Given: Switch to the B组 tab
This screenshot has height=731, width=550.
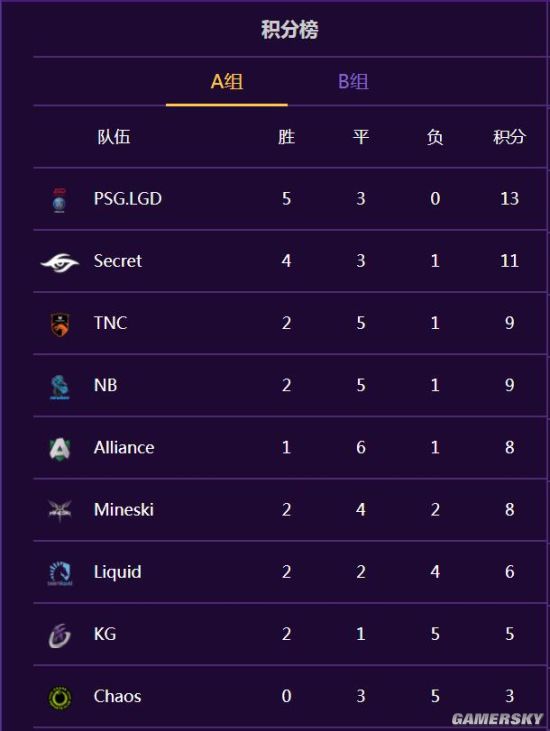Looking at the screenshot, I should click(353, 82).
